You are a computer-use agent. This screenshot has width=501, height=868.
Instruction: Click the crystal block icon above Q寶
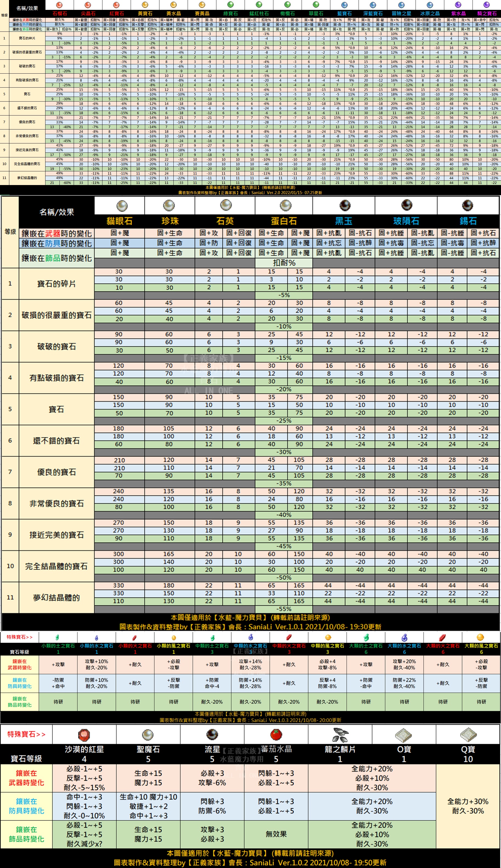(x=468, y=735)
